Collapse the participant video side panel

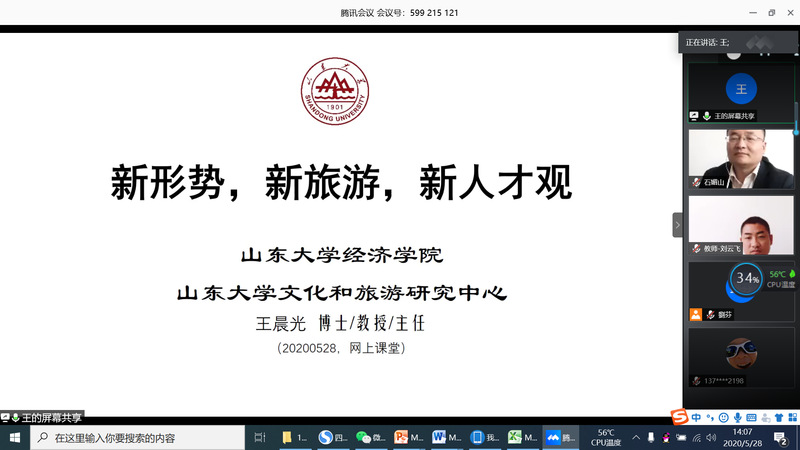[x=677, y=225]
